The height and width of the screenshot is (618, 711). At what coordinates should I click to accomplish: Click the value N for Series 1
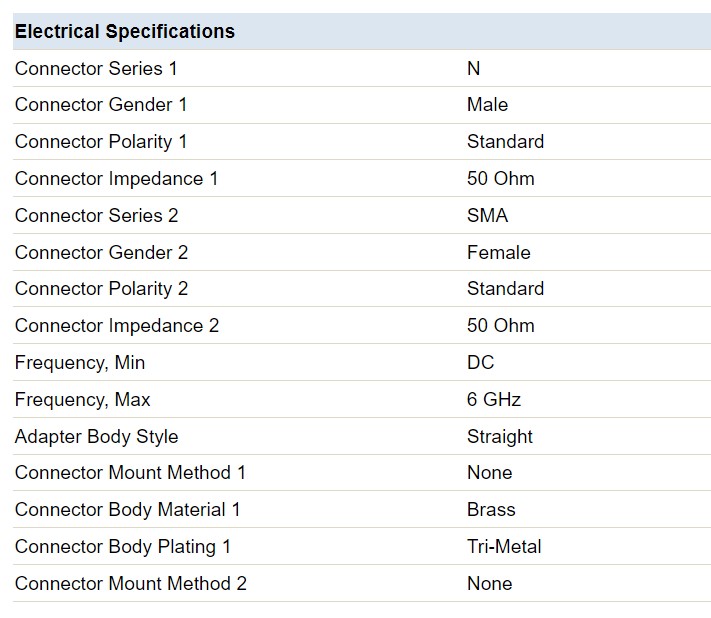[x=473, y=68]
